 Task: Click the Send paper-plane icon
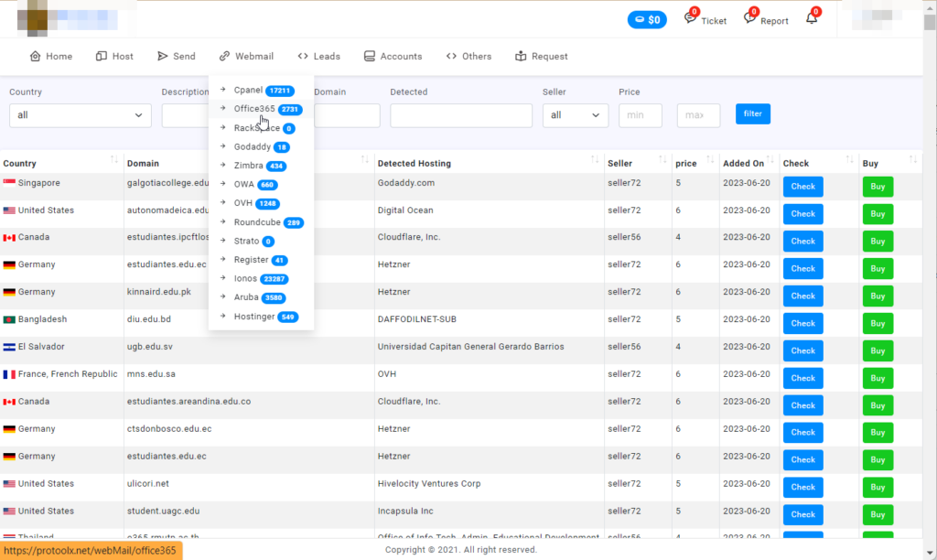[x=163, y=57]
